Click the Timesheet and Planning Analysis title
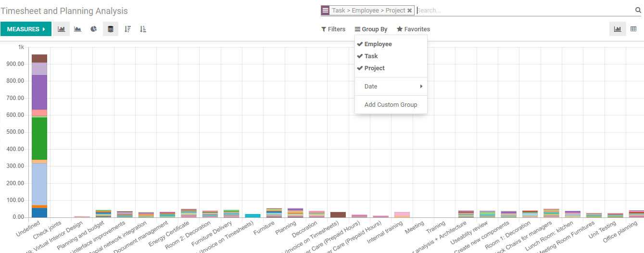 coord(64,11)
